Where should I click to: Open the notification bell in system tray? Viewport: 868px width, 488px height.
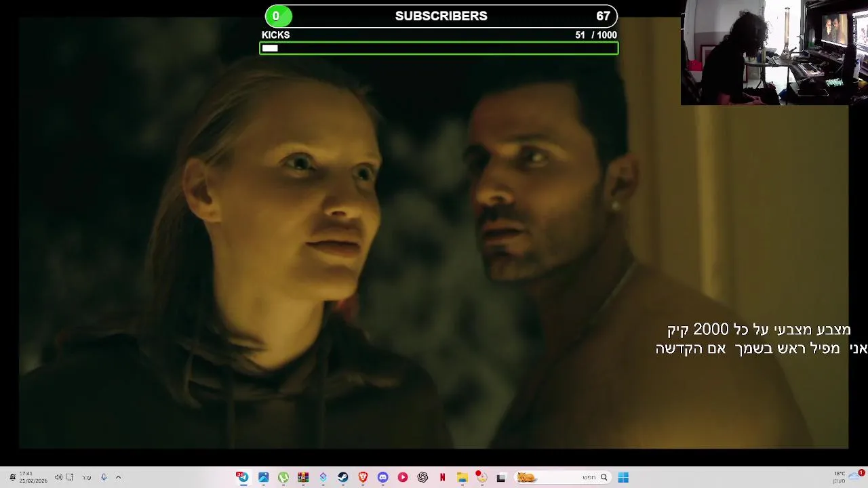12,477
